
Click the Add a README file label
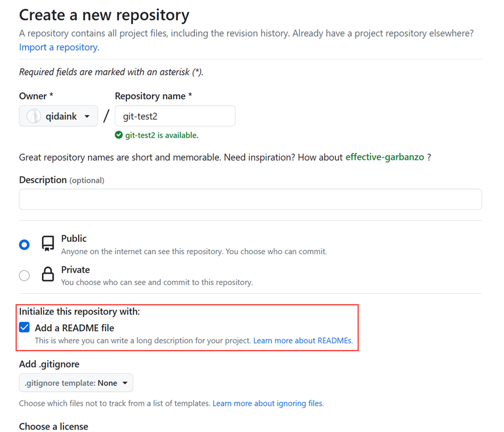[x=74, y=328]
